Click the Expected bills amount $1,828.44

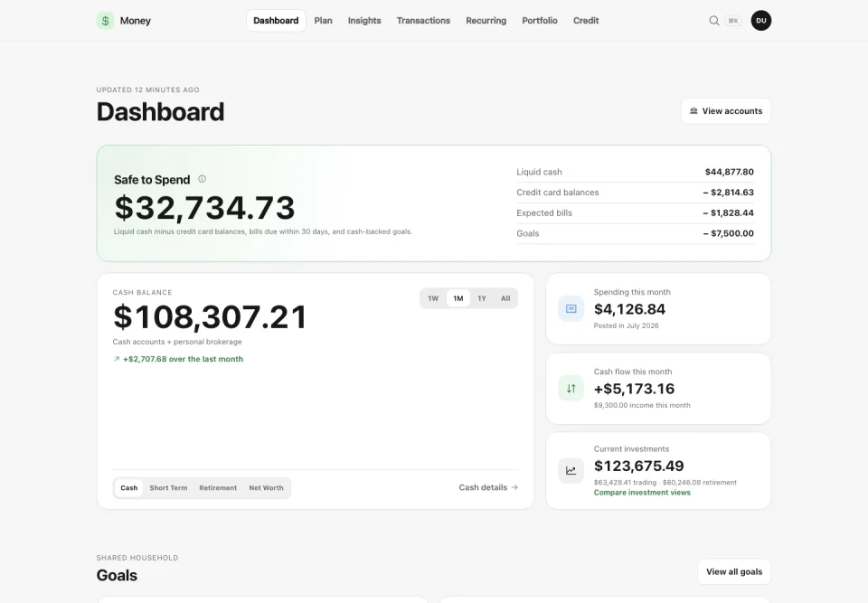(x=729, y=212)
